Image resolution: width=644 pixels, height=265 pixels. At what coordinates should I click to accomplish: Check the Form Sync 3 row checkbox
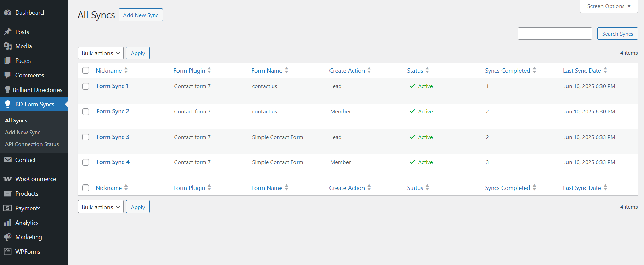coord(86,137)
